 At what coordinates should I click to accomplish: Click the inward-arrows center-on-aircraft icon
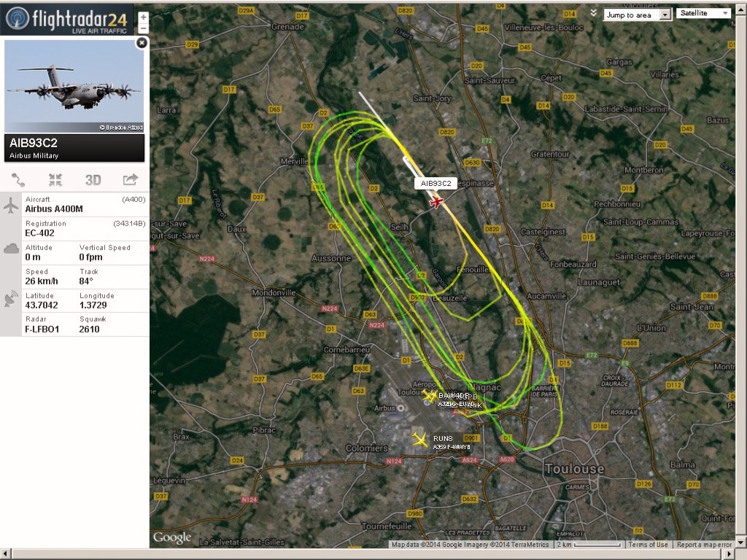(55, 180)
